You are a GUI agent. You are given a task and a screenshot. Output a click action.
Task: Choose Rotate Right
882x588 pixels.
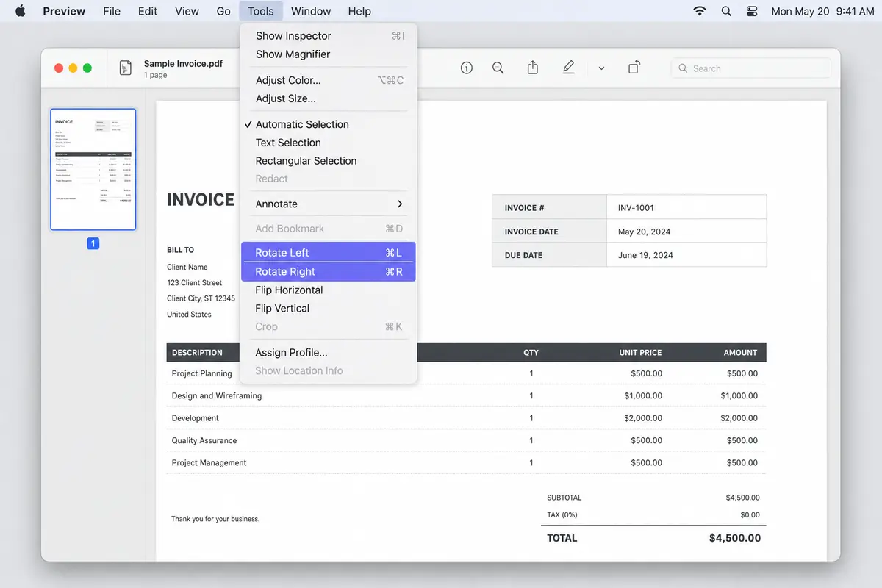(329, 271)
